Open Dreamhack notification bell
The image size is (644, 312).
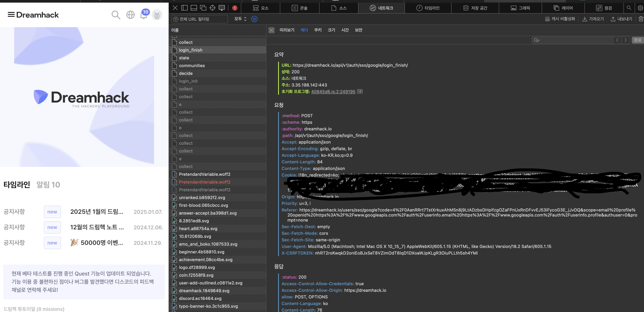click(x=144, y=16)
